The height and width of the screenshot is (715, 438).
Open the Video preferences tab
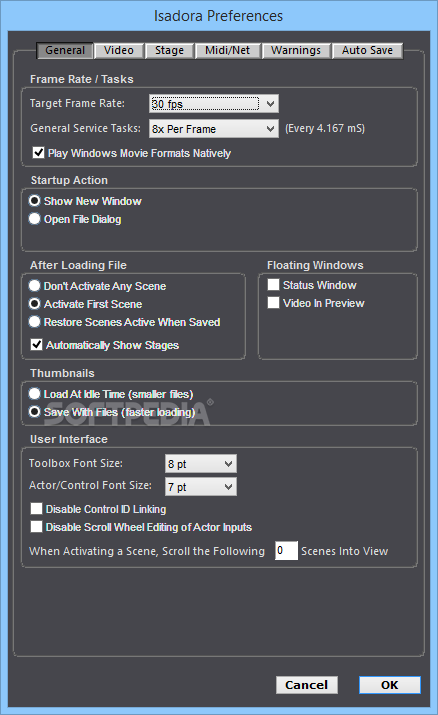point(119,50)
